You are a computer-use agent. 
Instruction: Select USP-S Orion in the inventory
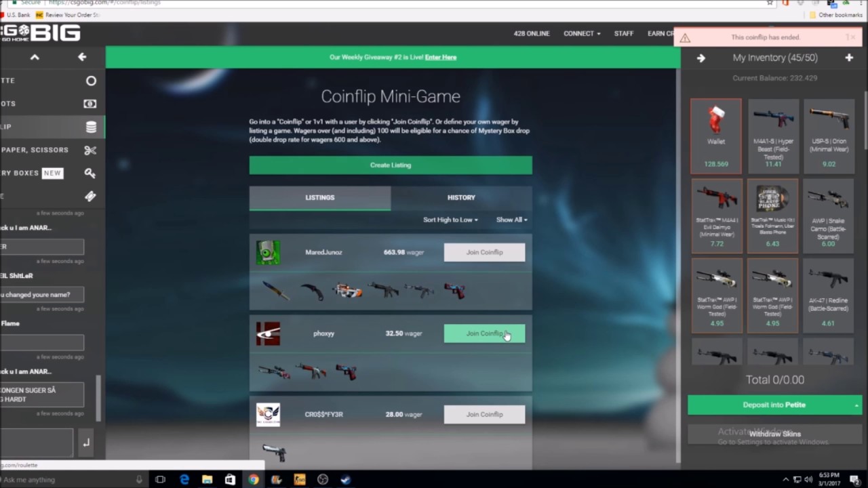click(x=829, y=136)
